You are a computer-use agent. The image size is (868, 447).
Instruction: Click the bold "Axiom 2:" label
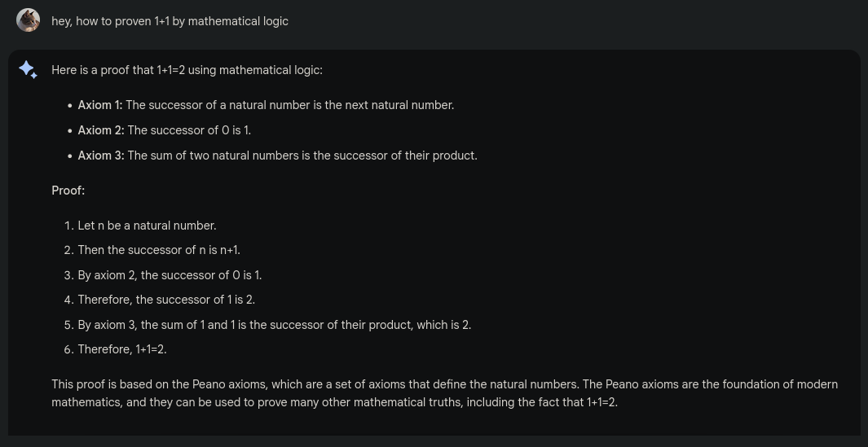tap(101, 130)
